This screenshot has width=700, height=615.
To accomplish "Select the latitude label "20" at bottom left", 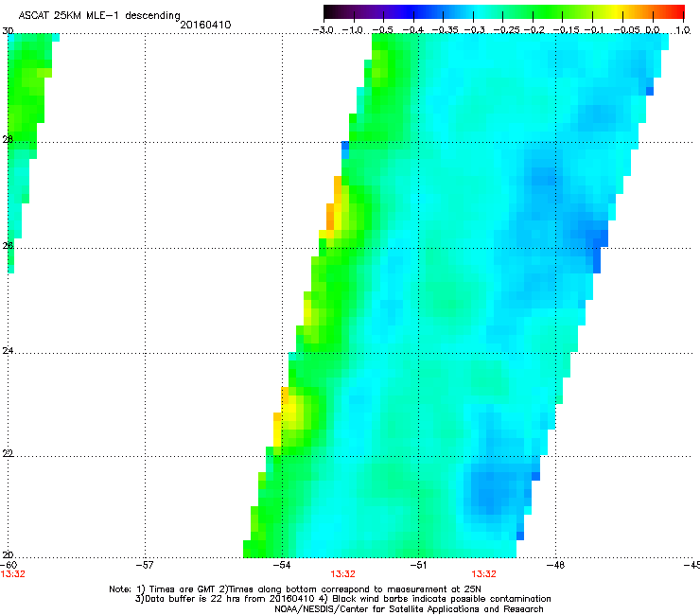I will click(x=8, y=554).
